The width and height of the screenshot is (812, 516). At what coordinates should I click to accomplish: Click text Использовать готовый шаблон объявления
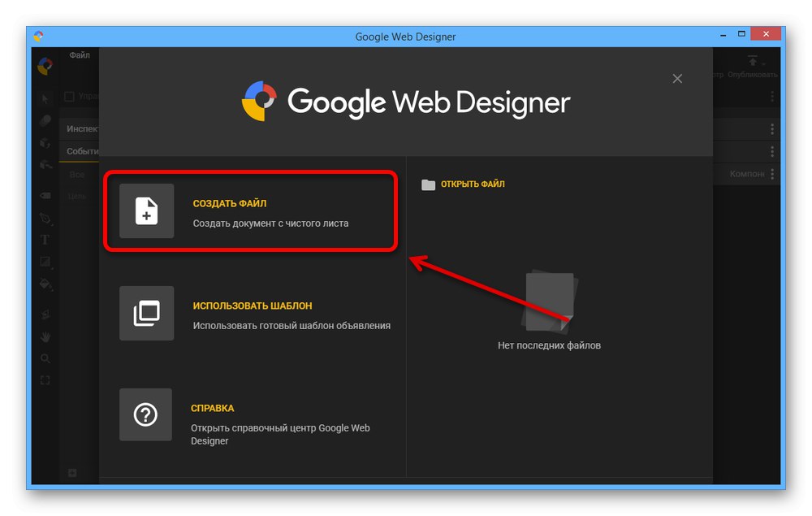[292, 325]
